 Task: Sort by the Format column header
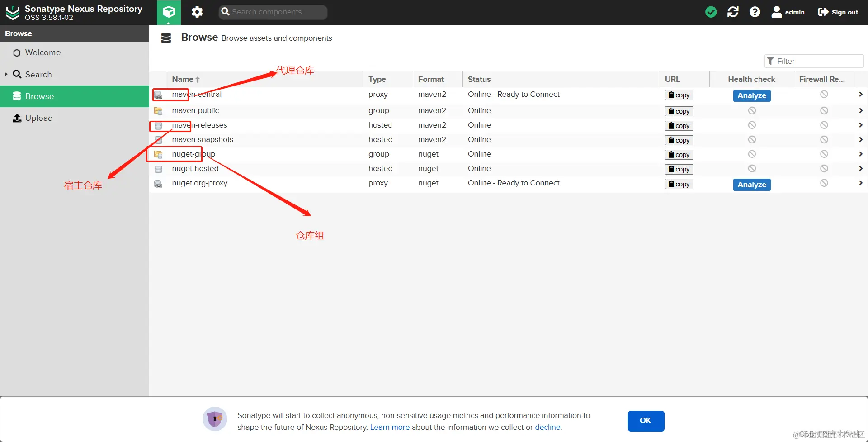click(x=438, y=79)
